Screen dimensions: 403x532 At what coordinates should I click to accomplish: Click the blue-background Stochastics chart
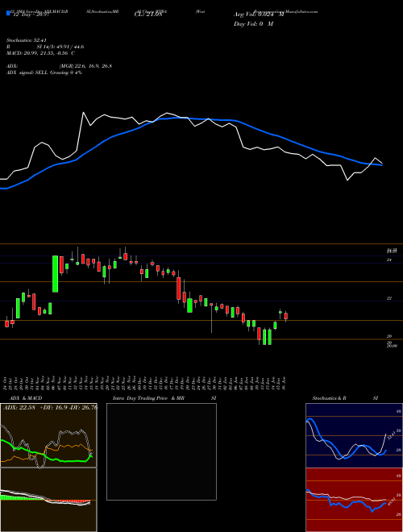pos(354,435)
